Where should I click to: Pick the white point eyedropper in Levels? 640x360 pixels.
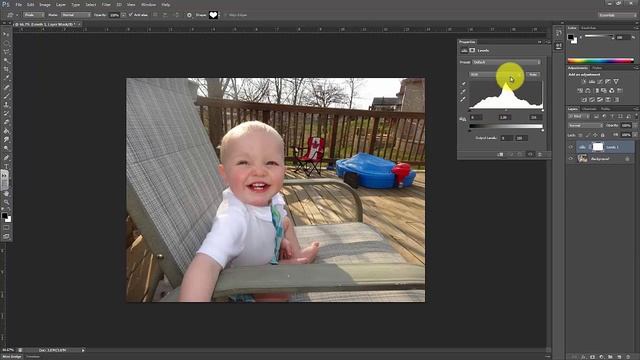[463, 99]
